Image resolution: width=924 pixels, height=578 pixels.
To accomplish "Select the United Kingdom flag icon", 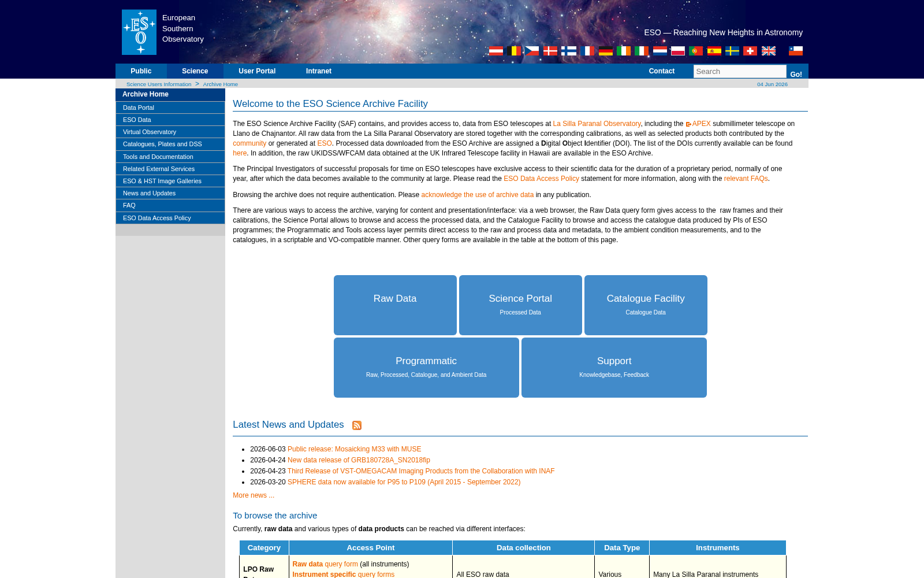I will pyautogui.click(x=769, y=51).
